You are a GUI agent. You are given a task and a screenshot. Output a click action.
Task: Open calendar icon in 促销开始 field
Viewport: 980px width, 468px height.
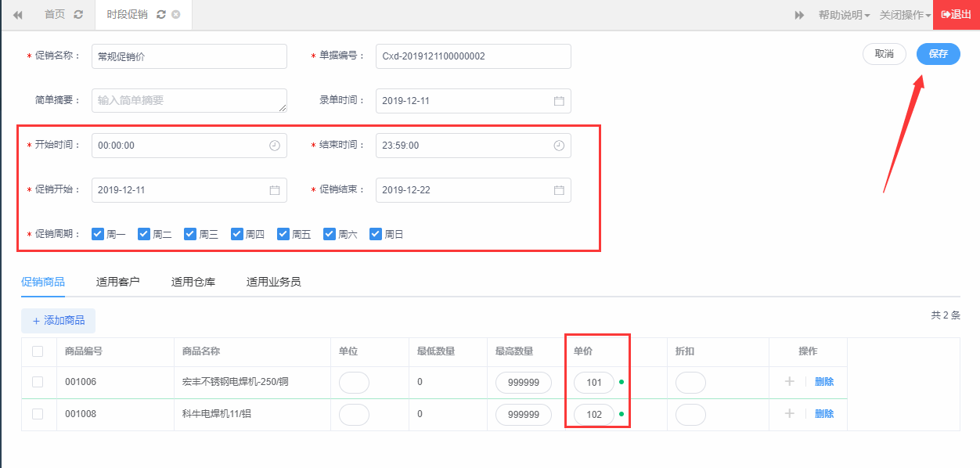(275, 190)
